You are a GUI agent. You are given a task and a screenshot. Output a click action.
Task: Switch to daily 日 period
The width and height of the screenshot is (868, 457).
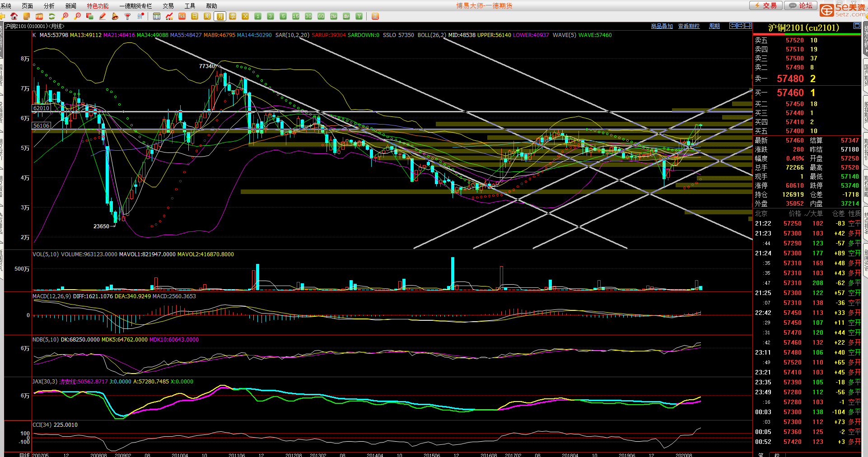(195, 16)
